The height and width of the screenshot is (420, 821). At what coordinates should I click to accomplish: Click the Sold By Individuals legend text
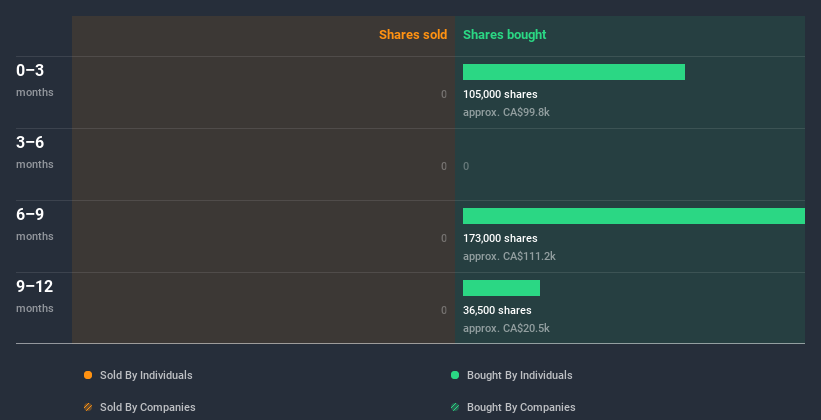pos(146,375)
